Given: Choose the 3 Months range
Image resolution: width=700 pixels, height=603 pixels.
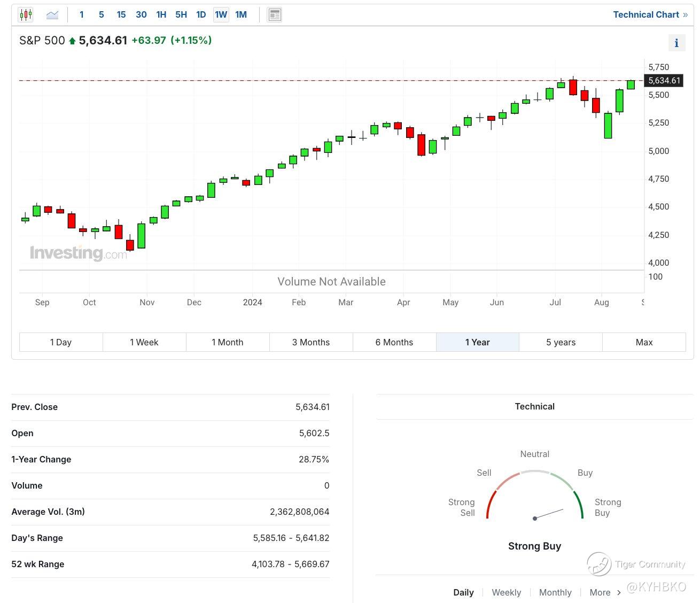Looking at the screenshot, I should 311,342.
